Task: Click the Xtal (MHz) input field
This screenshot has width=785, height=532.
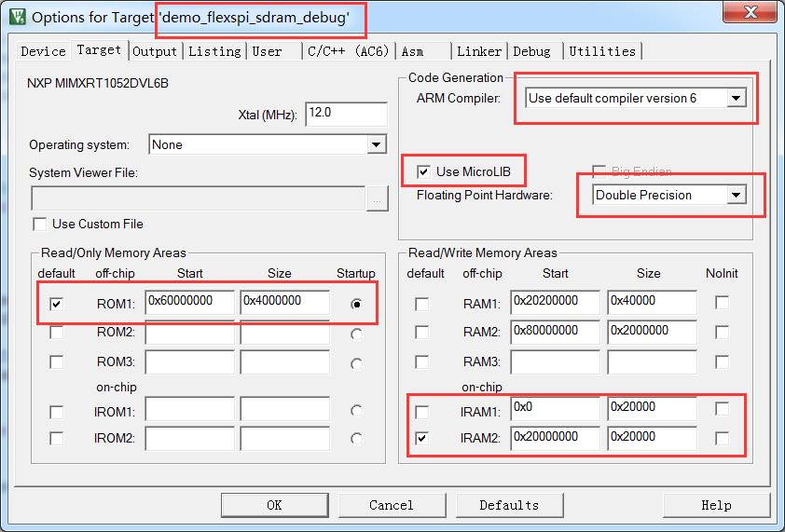Action: point(347,114)
